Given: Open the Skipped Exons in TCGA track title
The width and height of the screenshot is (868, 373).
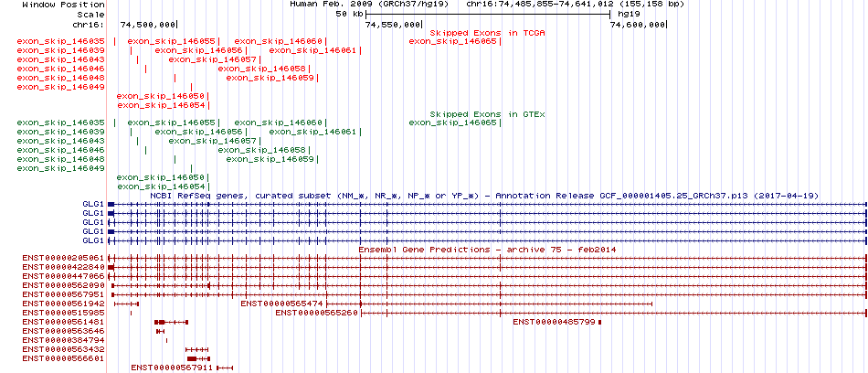Looking at the screenshot, I should click(488, 33).
